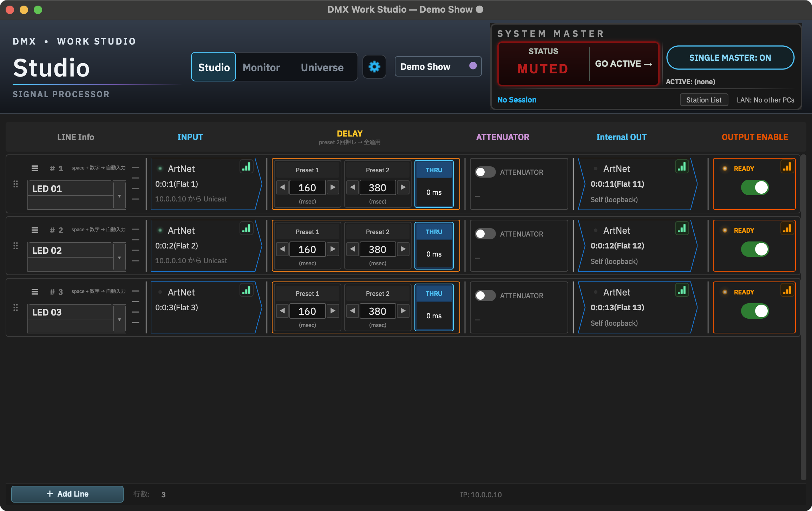Click the Preset 1 value 160 on LED 02
Screen dimensions: 812x511
pyautogui.click(x=307, y=249)
